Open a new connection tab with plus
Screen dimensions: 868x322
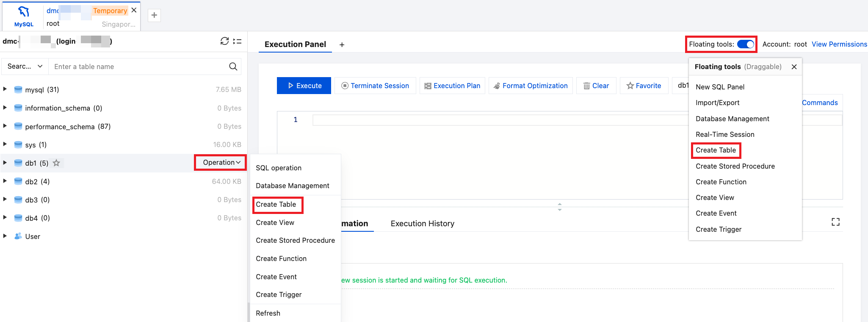(x=154, y=16)
